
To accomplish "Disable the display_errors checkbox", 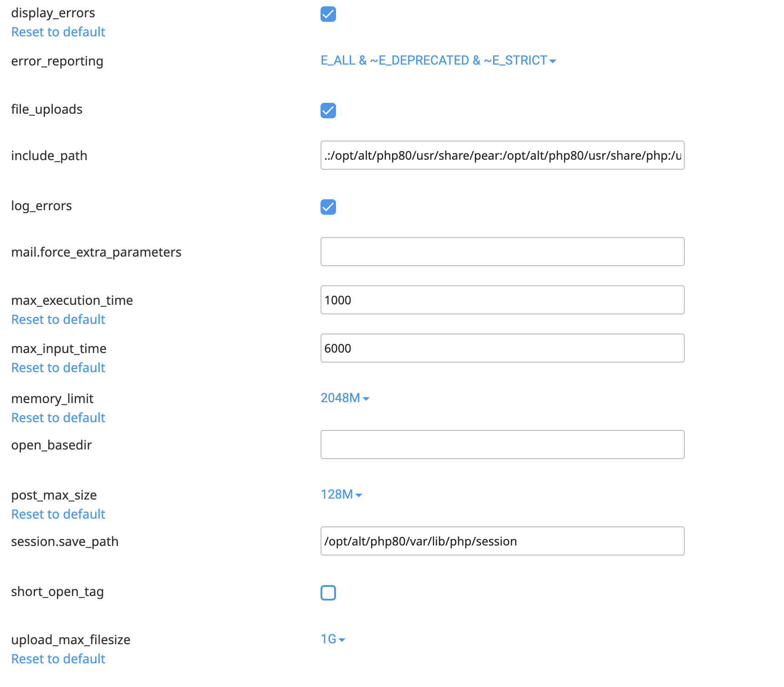I will click(x=328, y=14).
